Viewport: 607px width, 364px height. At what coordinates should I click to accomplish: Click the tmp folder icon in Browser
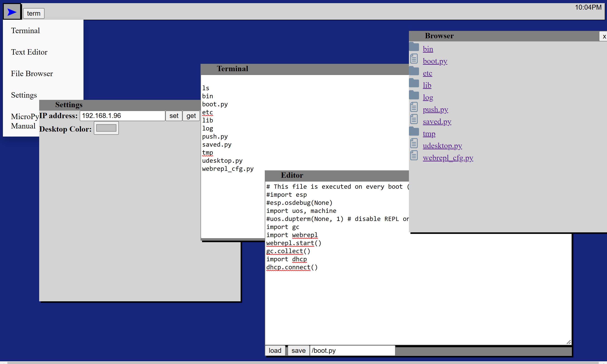[x=415, y=133]
